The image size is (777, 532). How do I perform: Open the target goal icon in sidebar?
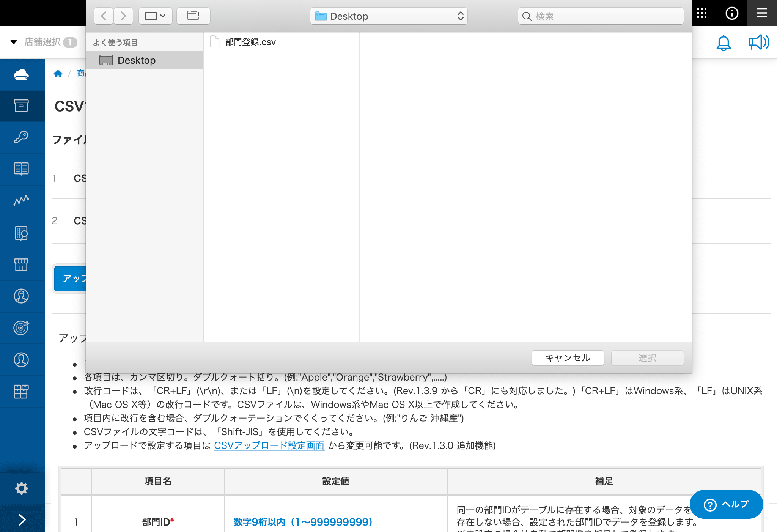(x=22, y=328)
